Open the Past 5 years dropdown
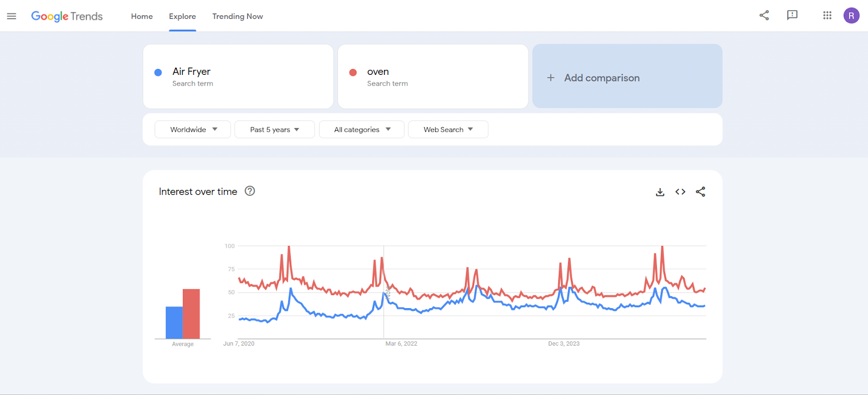Screen dimensions: 868x395 (275, 130)
